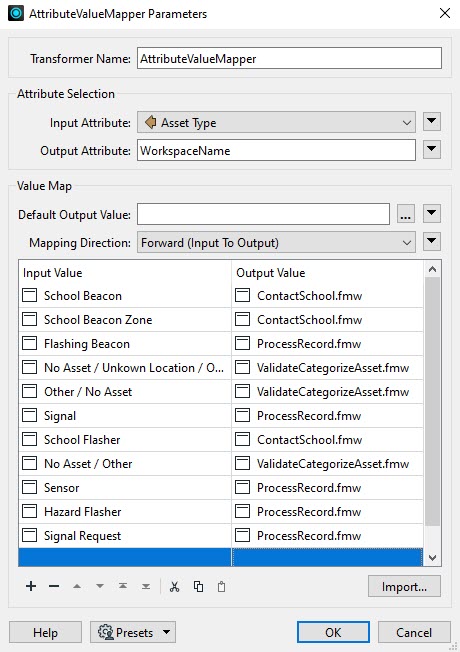460x652 pixels.
Task: Move selected row to the bottom
Action: [x=146, y=586]
